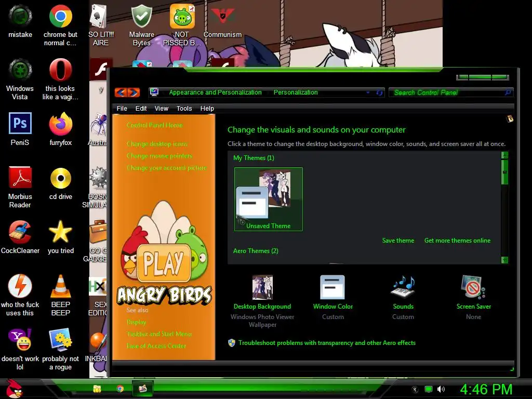
Task: Click the help icon in Personalization window
Action: tap(509, 119)
